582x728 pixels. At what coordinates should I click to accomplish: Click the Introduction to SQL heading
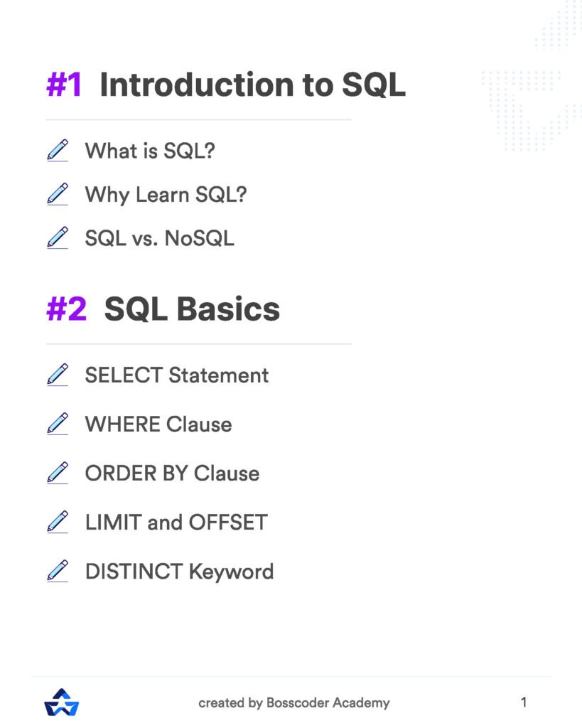(x=252, y=85)
